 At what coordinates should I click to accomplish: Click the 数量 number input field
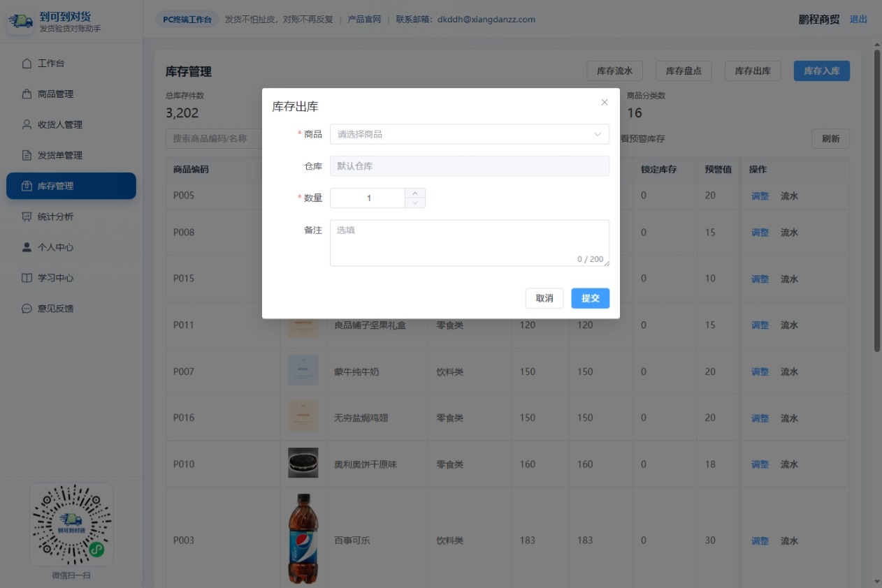[x=368, y=198]
